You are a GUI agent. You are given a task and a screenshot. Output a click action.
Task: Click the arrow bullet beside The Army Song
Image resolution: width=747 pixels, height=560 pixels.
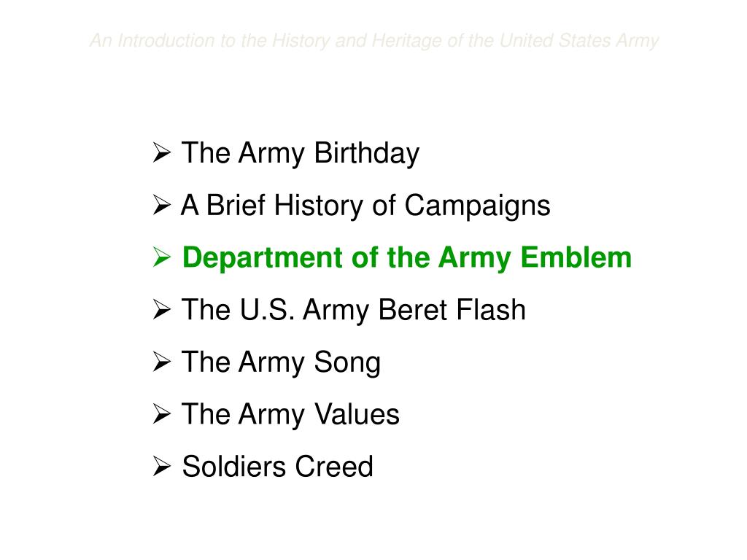[162, 362]
